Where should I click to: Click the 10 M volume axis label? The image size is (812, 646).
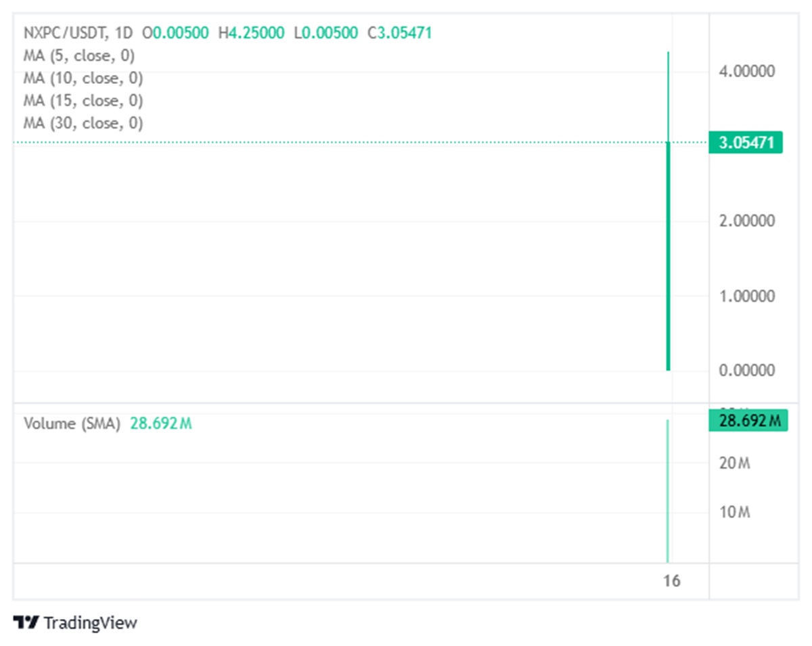735,512
